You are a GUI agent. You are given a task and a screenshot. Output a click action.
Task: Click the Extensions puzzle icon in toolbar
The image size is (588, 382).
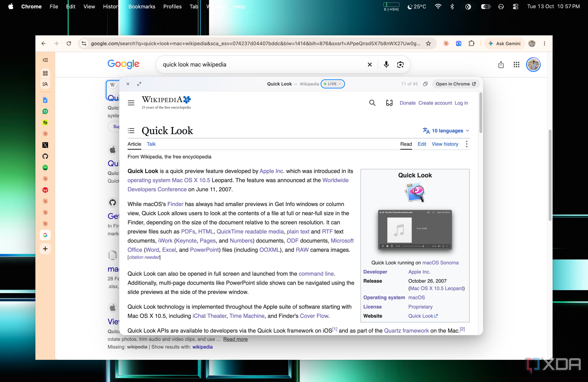tap(471, 43)
